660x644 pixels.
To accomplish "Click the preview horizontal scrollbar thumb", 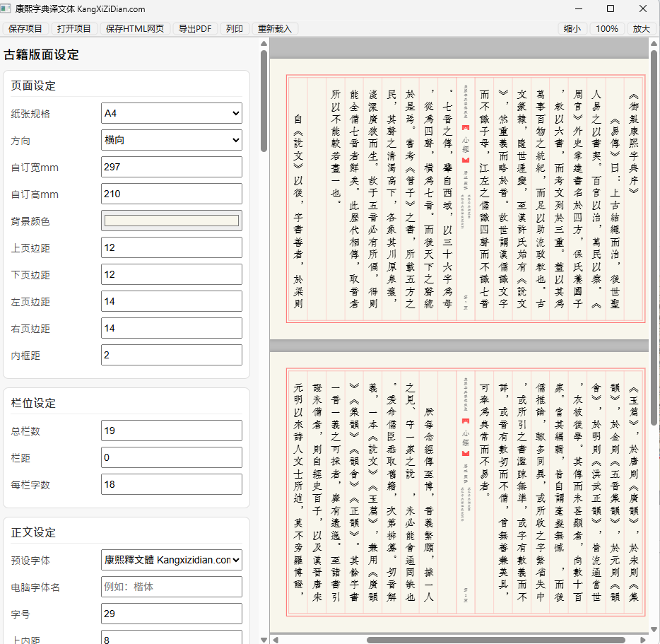I will click(x=496, y=640).
